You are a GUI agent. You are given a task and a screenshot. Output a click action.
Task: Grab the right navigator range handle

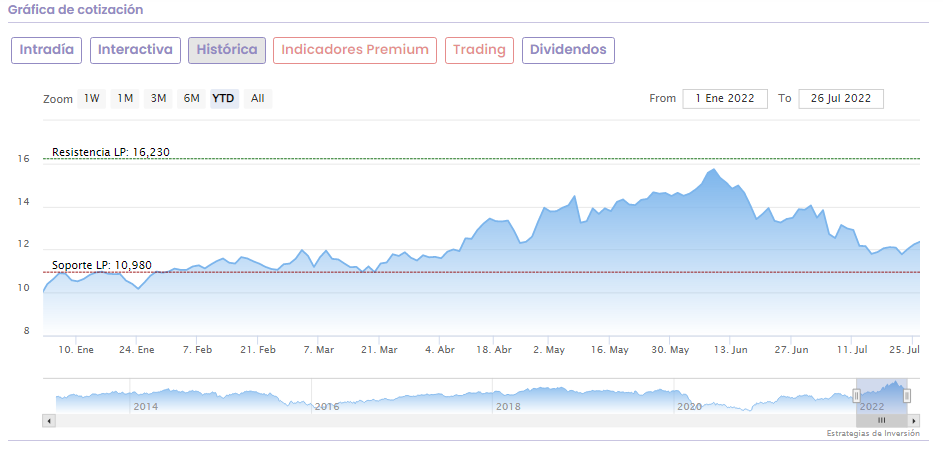[x=907, y=395]
